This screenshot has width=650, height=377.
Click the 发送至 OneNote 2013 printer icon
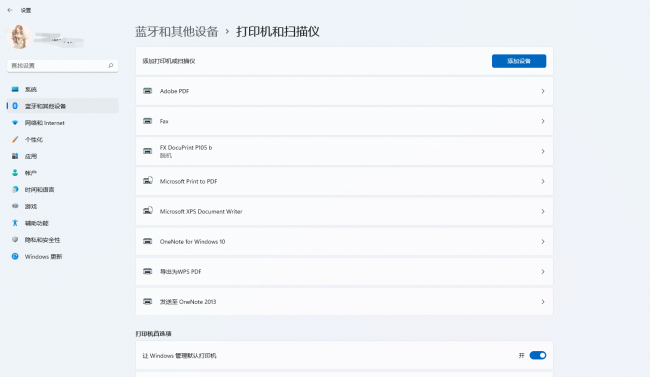148,302
